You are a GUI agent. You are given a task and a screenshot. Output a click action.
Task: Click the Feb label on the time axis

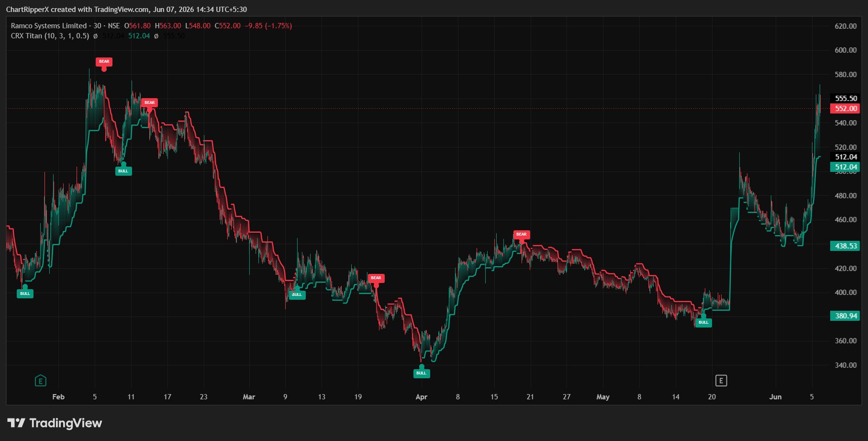[58, 397]
